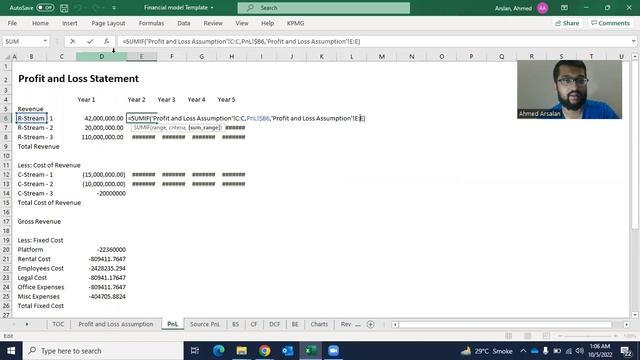Click the horizontal scroll right arrow

coord(627,324)
